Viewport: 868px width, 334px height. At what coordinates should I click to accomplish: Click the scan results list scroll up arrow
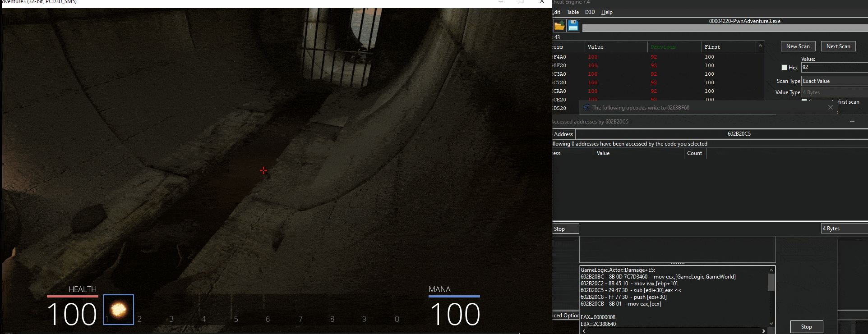tap(760, 46)
